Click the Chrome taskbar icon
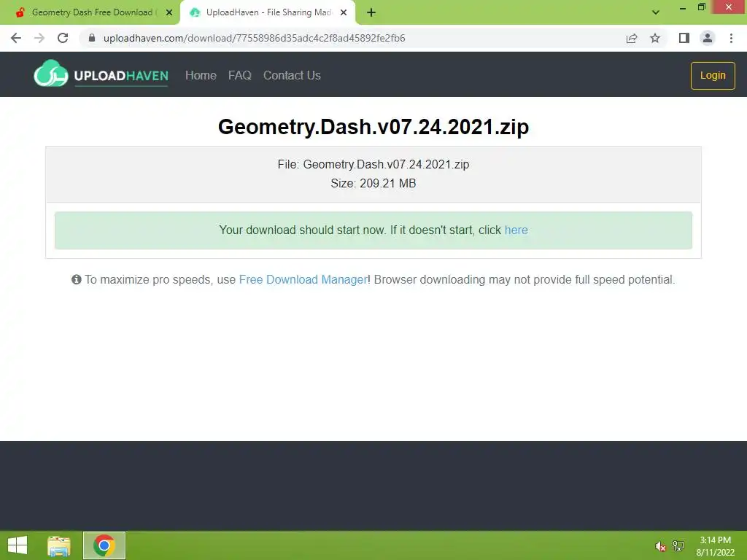The height and width of the screenshot is (560, 747). pos(104,545)
